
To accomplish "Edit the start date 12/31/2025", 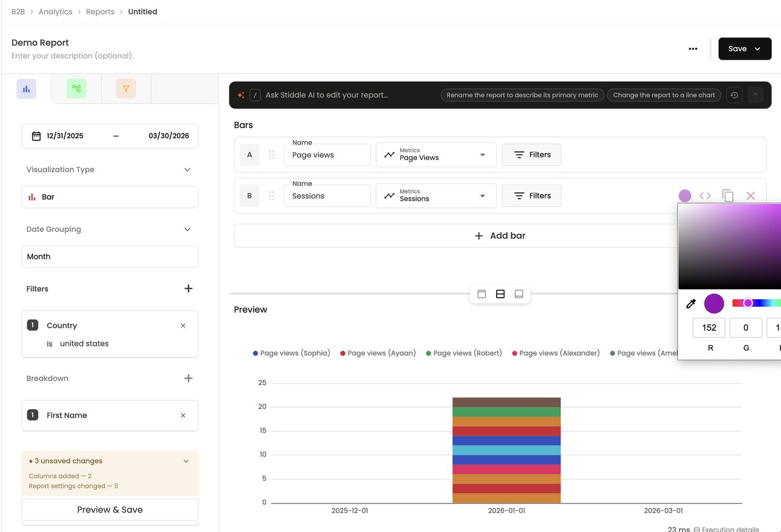I will (65, 136).
